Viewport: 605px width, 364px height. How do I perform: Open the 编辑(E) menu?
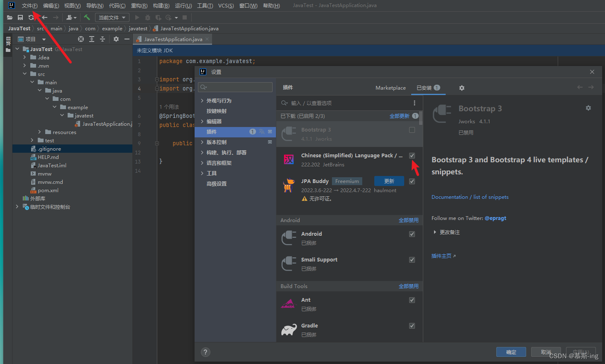pos(51,5)
